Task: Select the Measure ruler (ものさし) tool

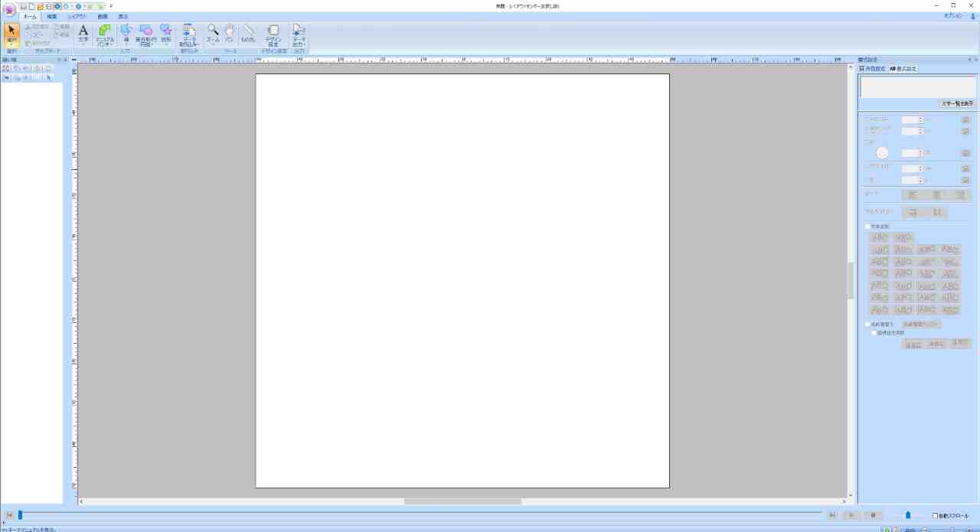Action: (x=248, y=33)
